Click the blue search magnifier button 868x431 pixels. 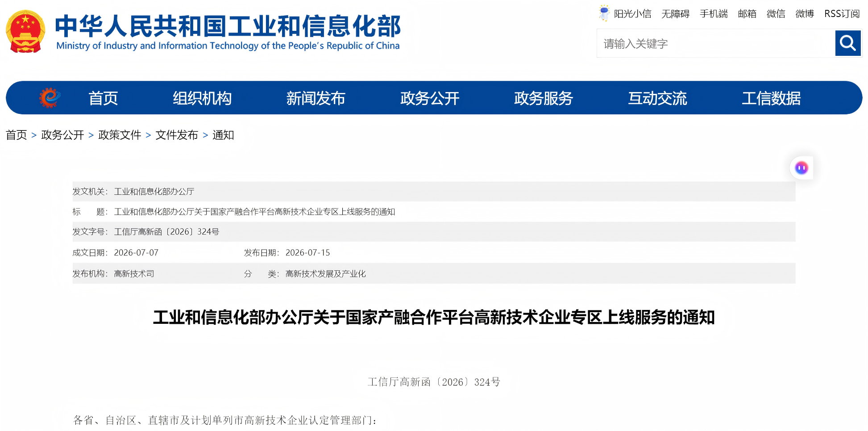848,43
